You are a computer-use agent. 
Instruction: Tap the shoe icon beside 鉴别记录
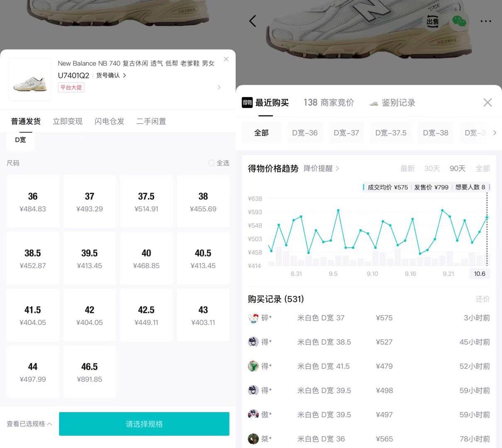point(374,103)
